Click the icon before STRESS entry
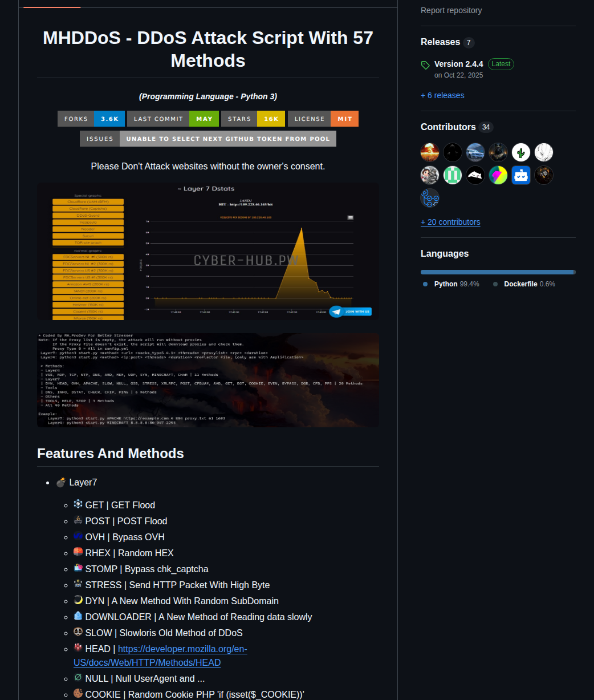Viewport: 594px width, 700px height. 78,584
